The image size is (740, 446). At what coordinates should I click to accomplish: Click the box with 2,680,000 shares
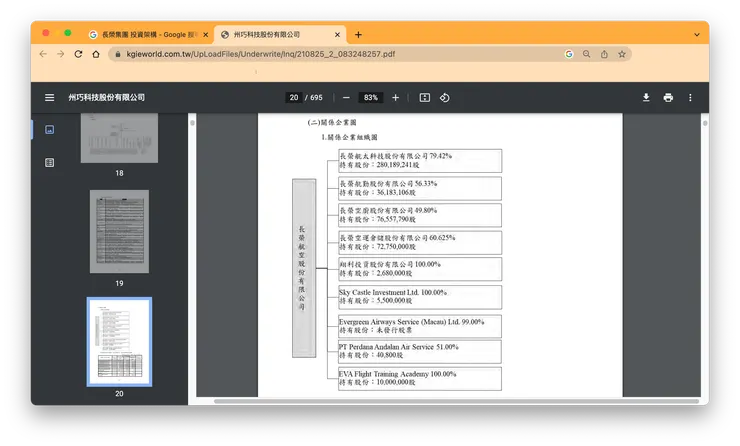tap(420, 269)
